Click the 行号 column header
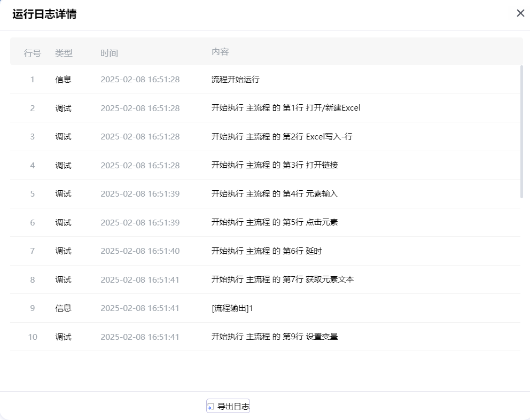 (x=32, y=53)
